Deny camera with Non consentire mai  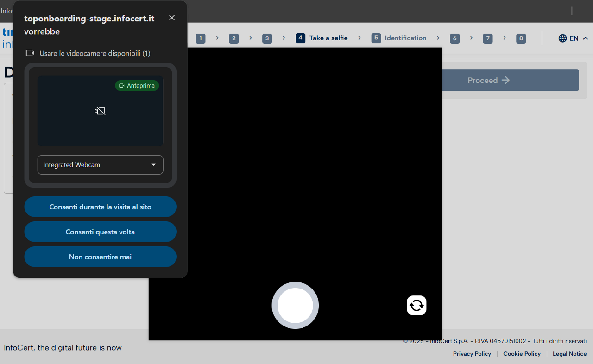[100, 257]
